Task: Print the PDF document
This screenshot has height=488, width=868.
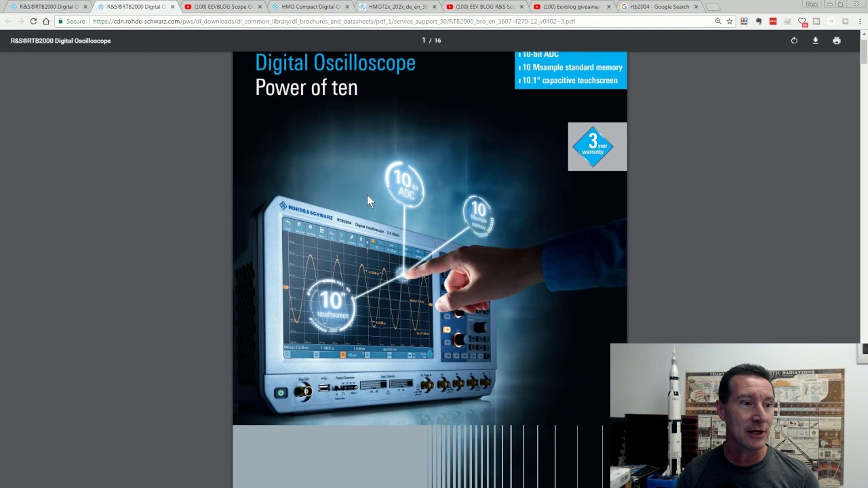Action: (x=837, y=41)
